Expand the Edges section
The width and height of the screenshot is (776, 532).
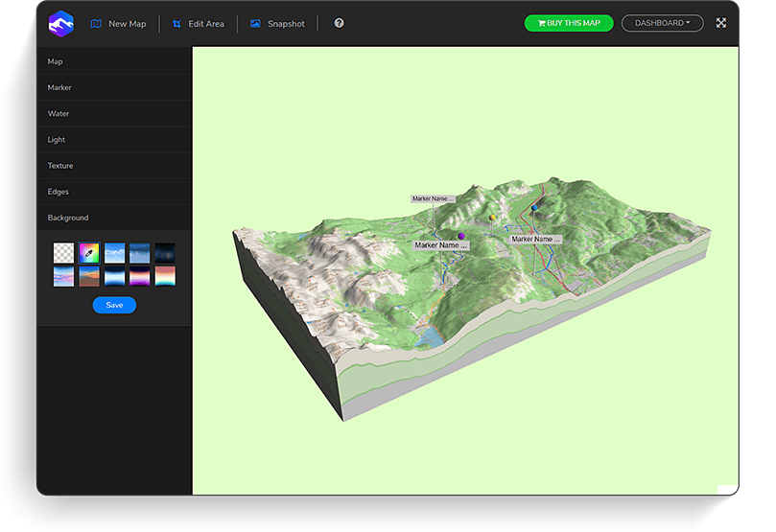114,192
